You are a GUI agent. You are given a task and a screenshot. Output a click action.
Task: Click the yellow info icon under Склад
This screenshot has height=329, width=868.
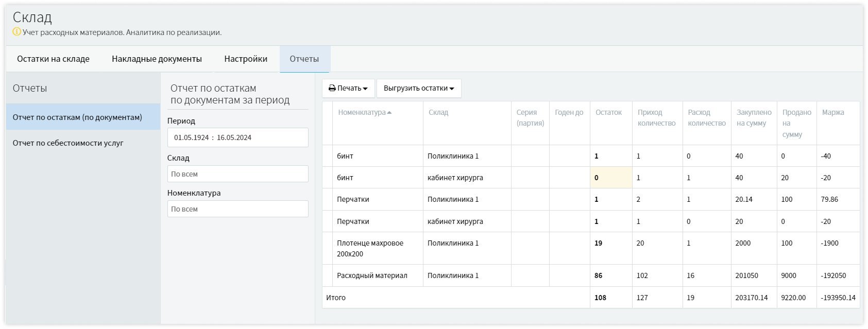[x=16, y=32]
